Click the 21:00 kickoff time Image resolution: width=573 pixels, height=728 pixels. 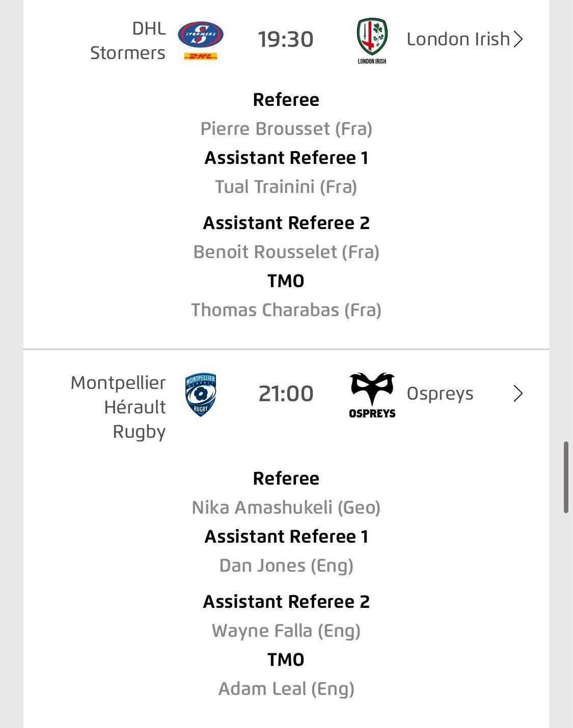click(286, 394)
